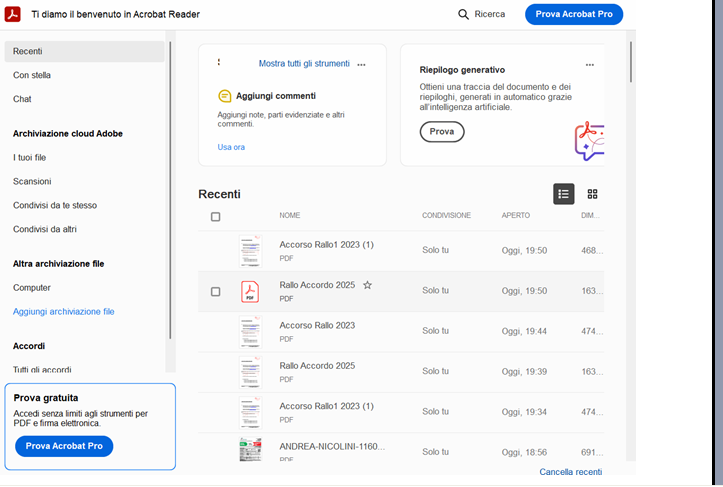723x487 pixels.
Task: Open thumbnail of Accorso Rallo1 2023 (1) at 19:50
Action: tap(250, 251)
